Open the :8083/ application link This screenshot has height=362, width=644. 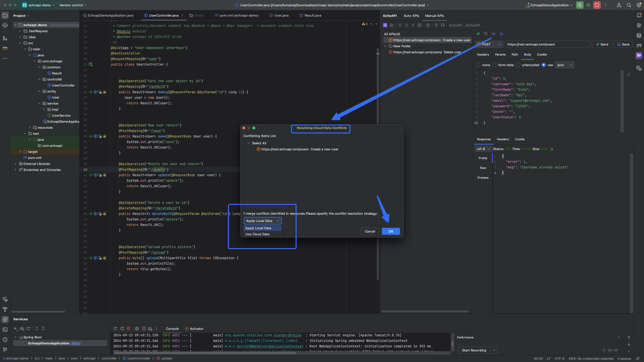tap(75, 343)
